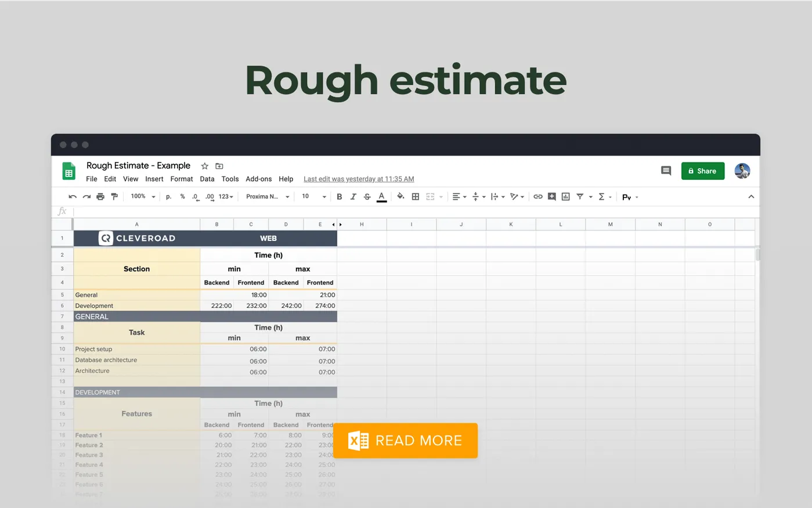Click the insert link icon

(538, 197)
